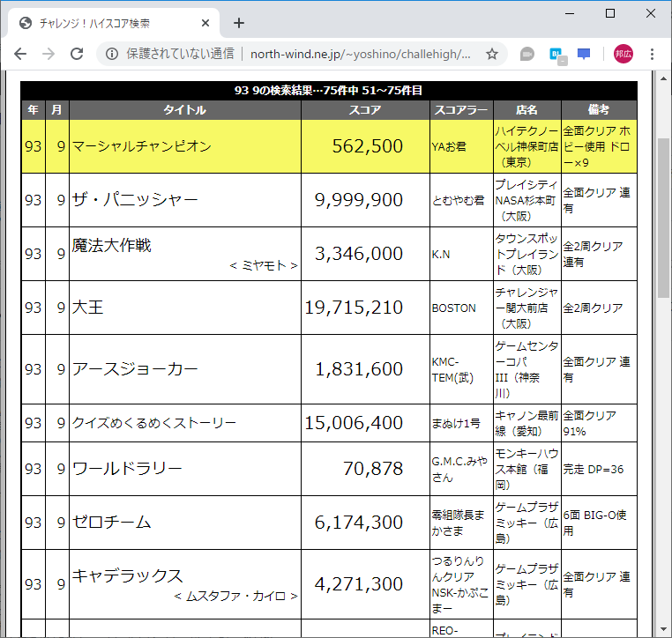Click the スコアラー column header

tap(461, 110)
